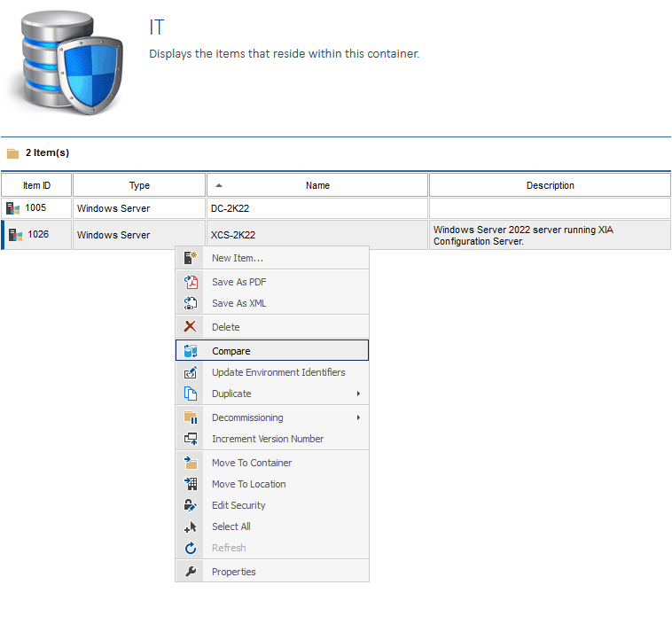Sort by the Name column header
The width and height of the screenshot is (672, 624).
point(317,185)
